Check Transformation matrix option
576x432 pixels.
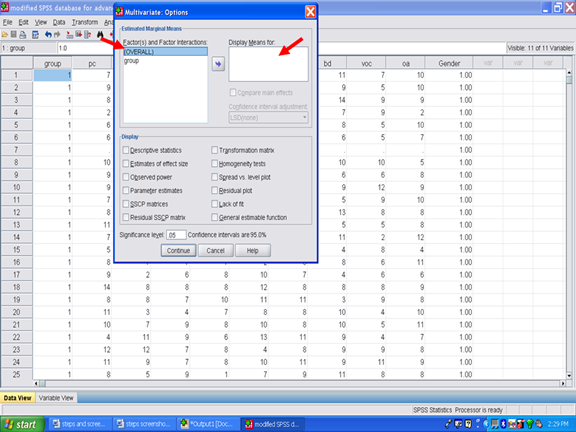(x=215, y=150)
